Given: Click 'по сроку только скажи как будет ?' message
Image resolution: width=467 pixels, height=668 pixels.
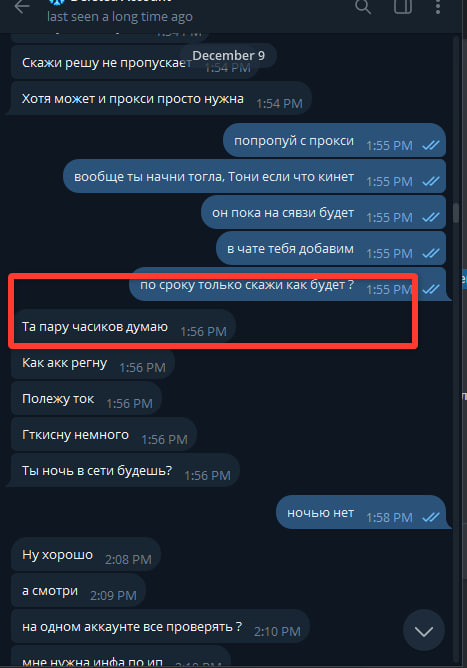Looking at the screenshot, I should 288,285.
